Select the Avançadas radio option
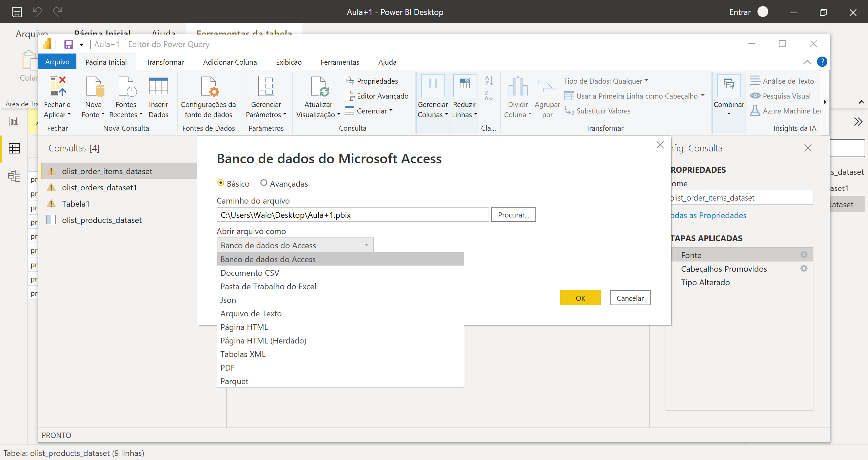 tap(263, 183)
